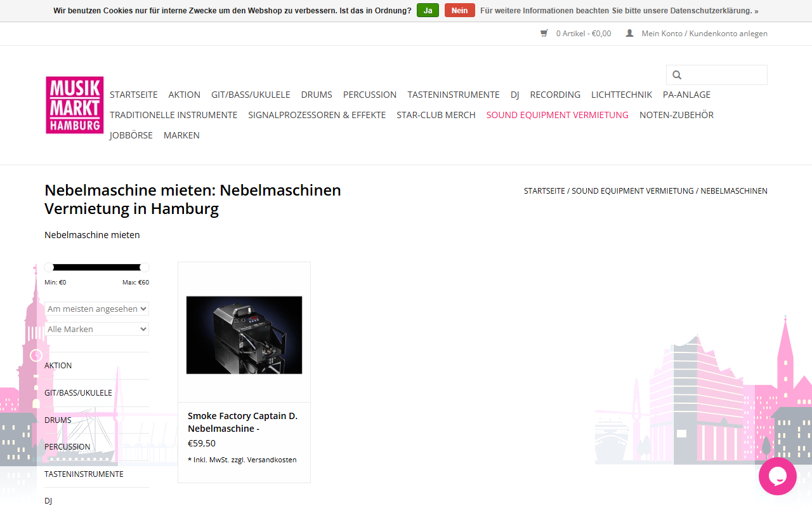This screenshot has width=812, height=508.
Task: Click the 'Nebelmaschine mieten' description text
Action: tap(92, 235)
